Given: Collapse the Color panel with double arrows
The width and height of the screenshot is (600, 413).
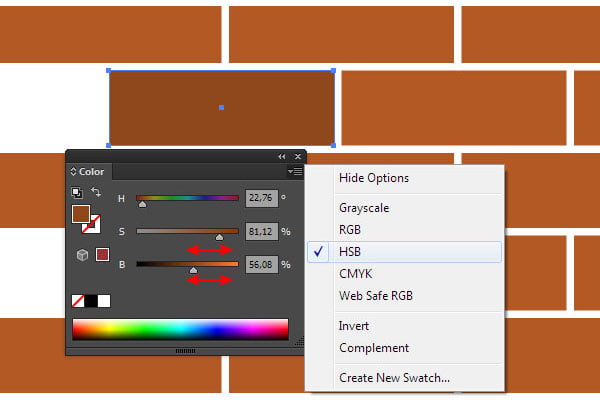Looking at the screenshot, I should pos(282,157).
